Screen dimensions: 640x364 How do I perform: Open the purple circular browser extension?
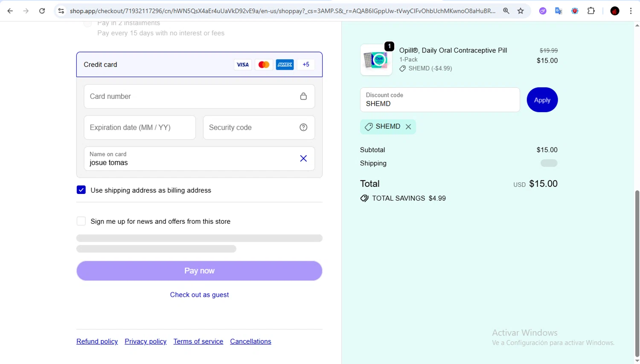(x=543, y=11)
